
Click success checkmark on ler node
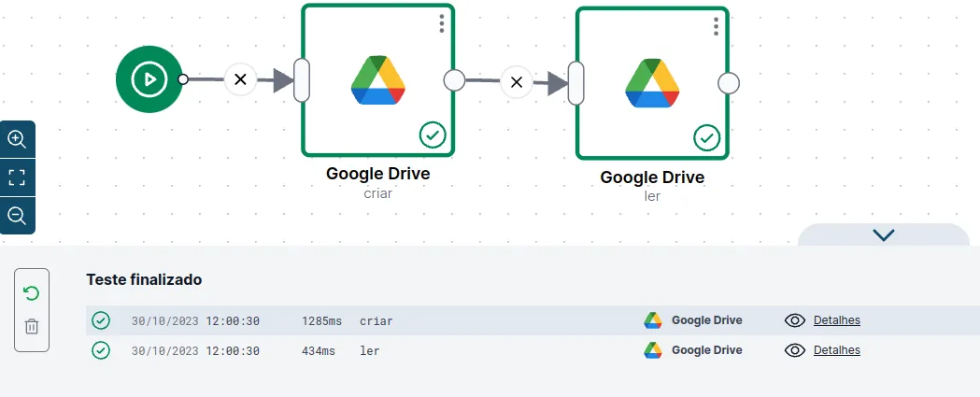coord(707,138)
